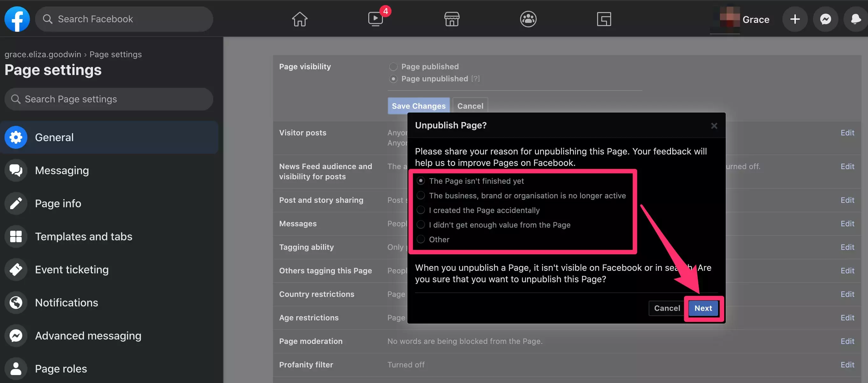Screen dimensions: 868x383
Task: Open the Groups icon
Action: pos(528,19)
